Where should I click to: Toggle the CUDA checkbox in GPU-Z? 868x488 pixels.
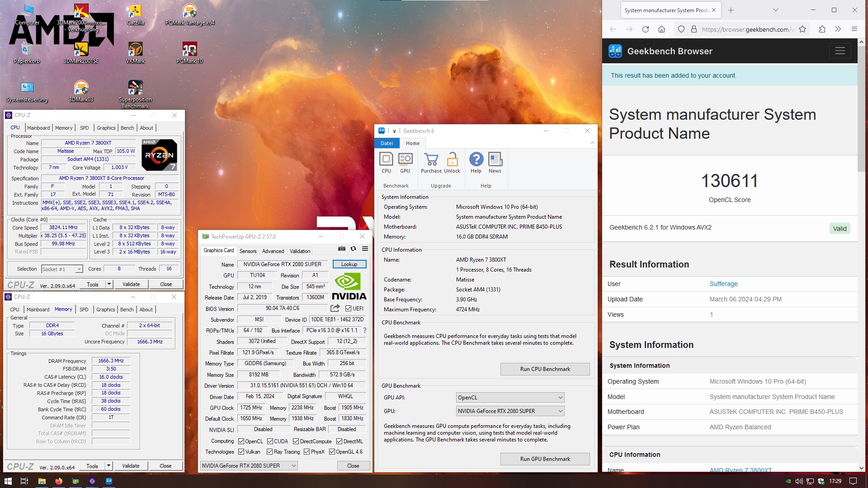coord(270,441)
